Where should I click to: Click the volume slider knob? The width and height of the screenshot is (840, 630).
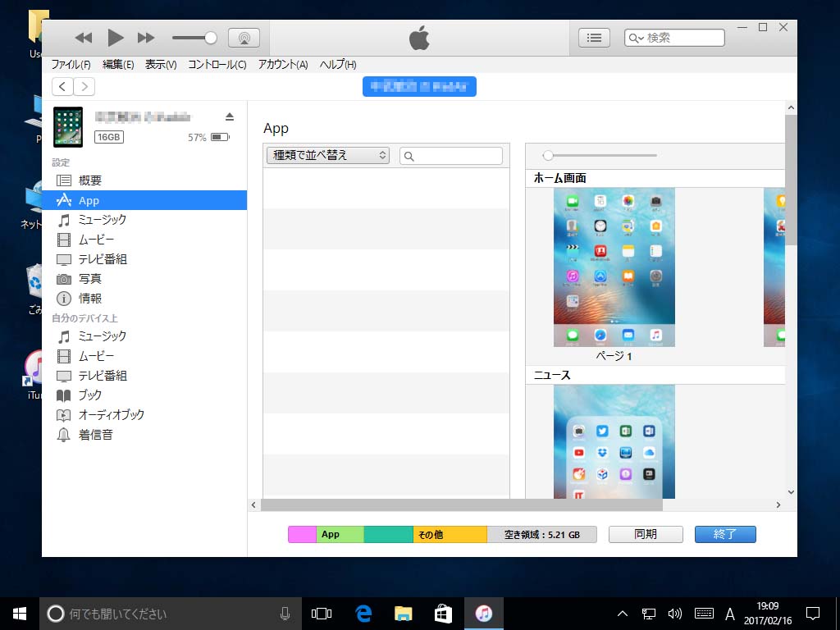click(211, 38)
